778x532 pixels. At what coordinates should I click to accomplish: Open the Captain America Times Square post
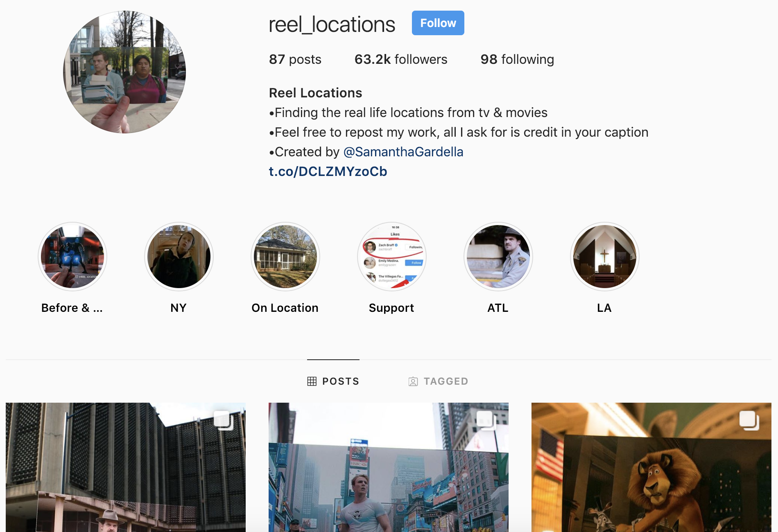pyautogui.click(x=389, y=467)
